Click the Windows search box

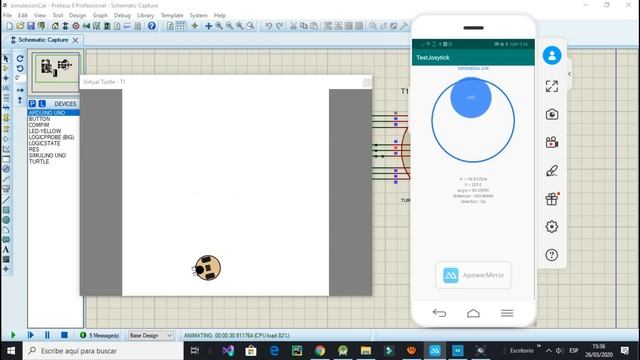pyautogui.click(x=103, y=351)
